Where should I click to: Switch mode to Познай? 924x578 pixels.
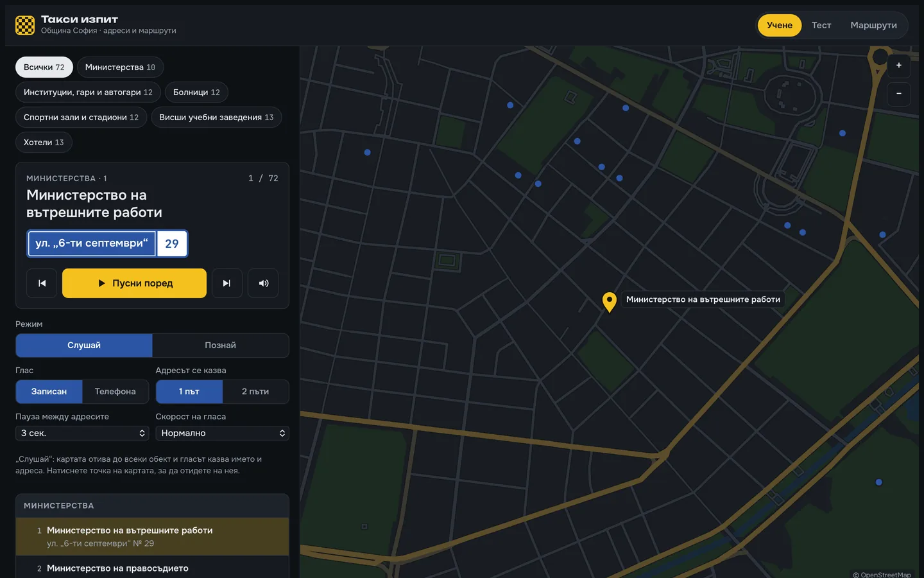point(221,346)
